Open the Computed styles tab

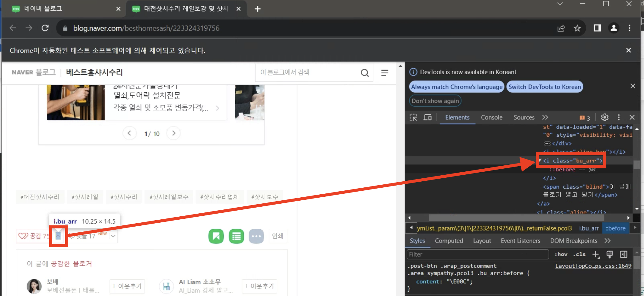449,240
